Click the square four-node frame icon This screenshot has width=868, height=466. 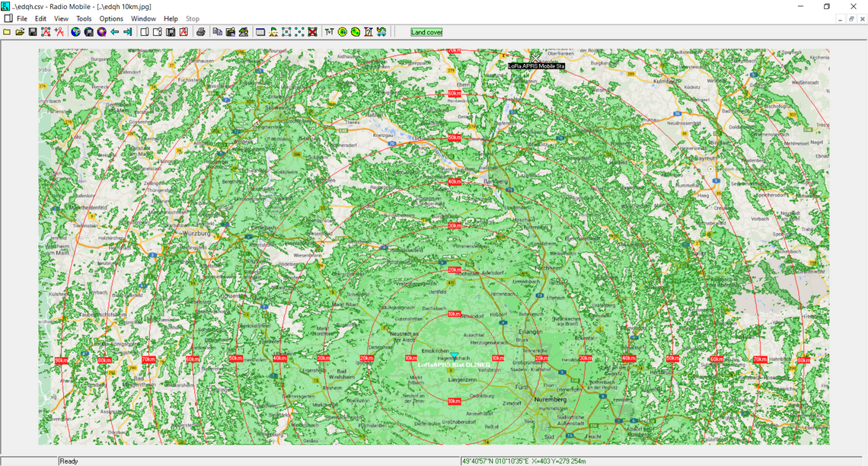coord(286,32)
